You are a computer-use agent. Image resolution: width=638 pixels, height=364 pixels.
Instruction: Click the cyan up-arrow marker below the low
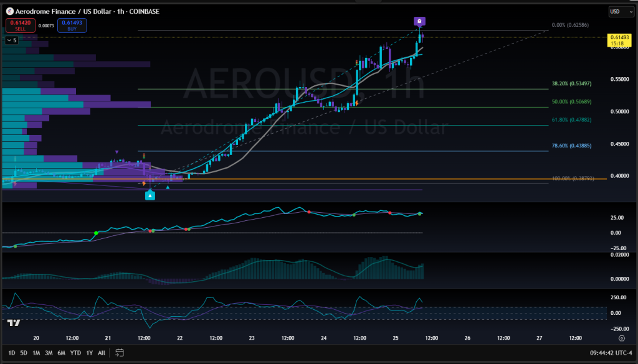click(150, 196)
